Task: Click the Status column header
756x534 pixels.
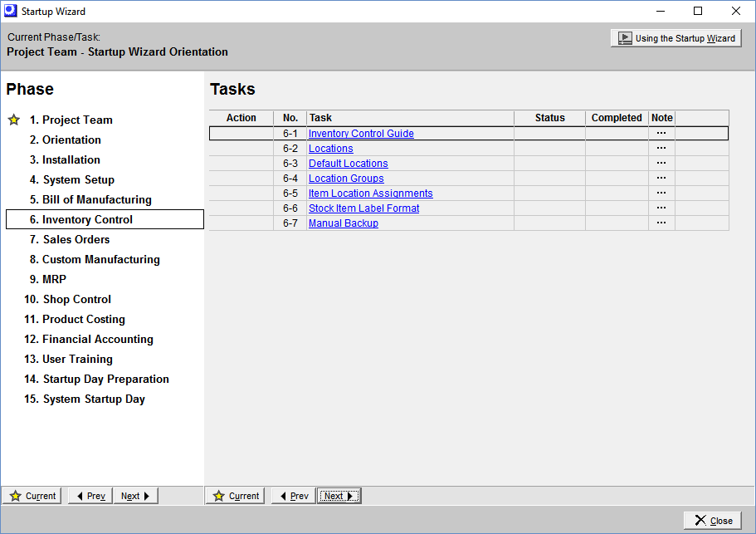Action: click(x=549, y=118)
